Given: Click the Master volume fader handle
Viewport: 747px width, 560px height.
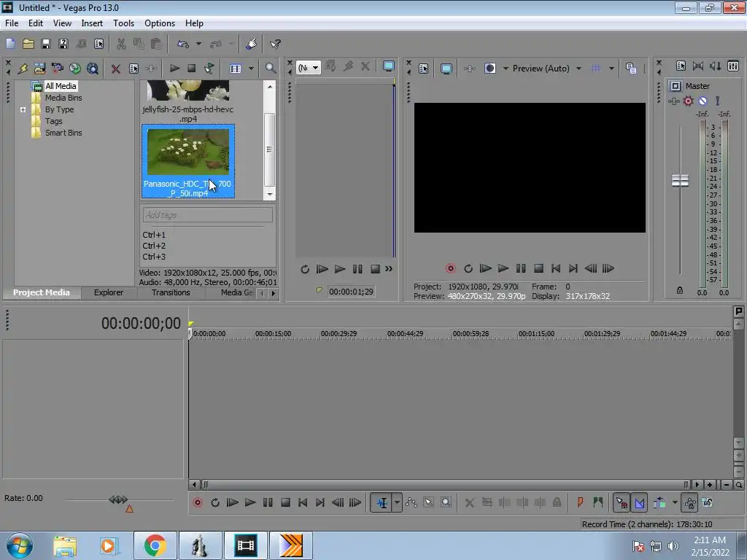Looking at the screenshot, I should 680,181.
